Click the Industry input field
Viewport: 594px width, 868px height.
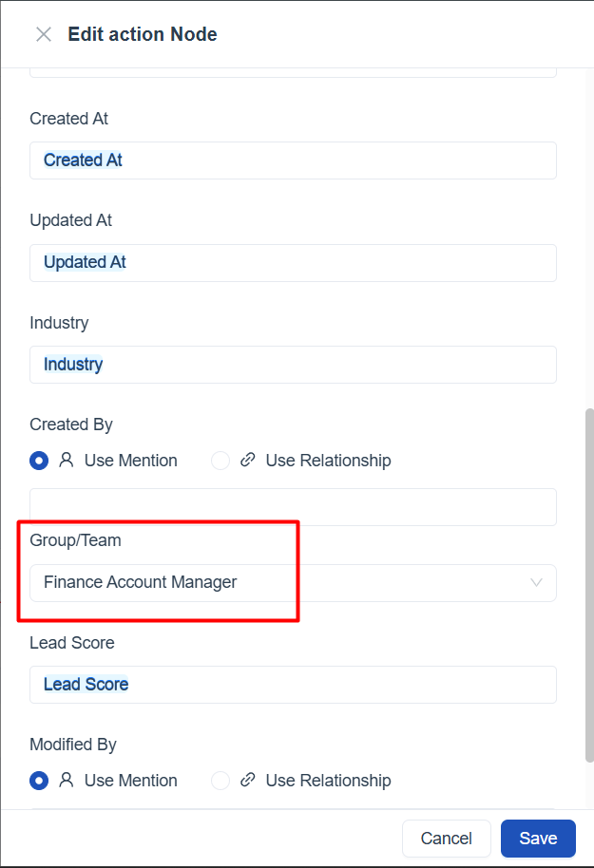[x=333, y=365]
